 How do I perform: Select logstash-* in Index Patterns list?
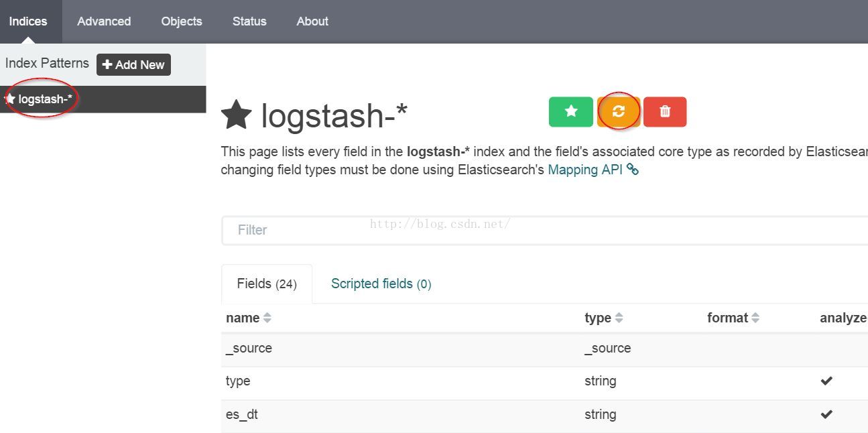click(103, 99)
